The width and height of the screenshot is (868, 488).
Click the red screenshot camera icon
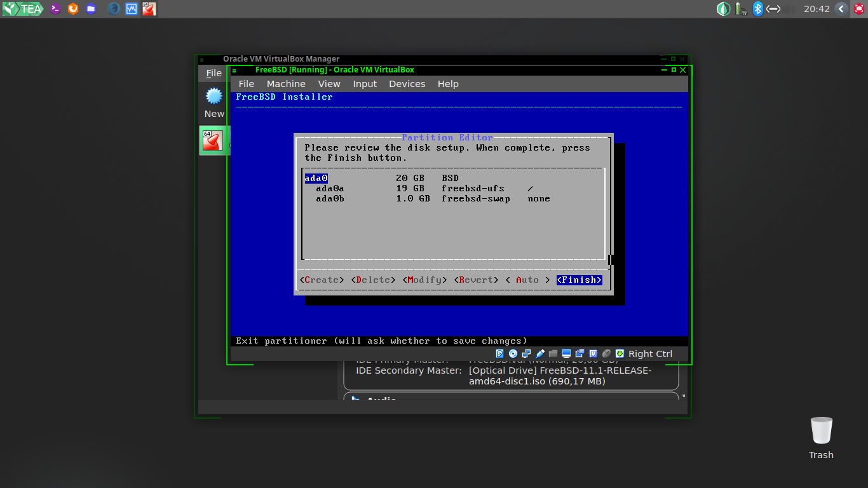(859, 9)
